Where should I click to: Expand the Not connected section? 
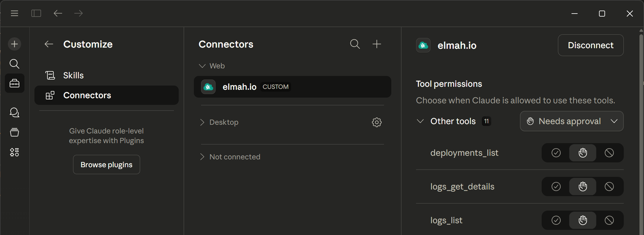pos(202,157)
